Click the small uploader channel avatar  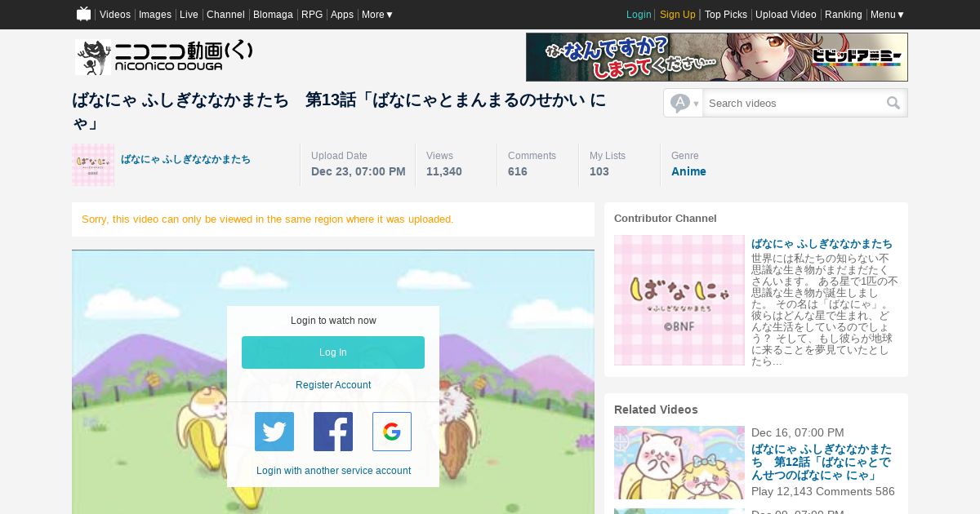click(x=93, y=165)
